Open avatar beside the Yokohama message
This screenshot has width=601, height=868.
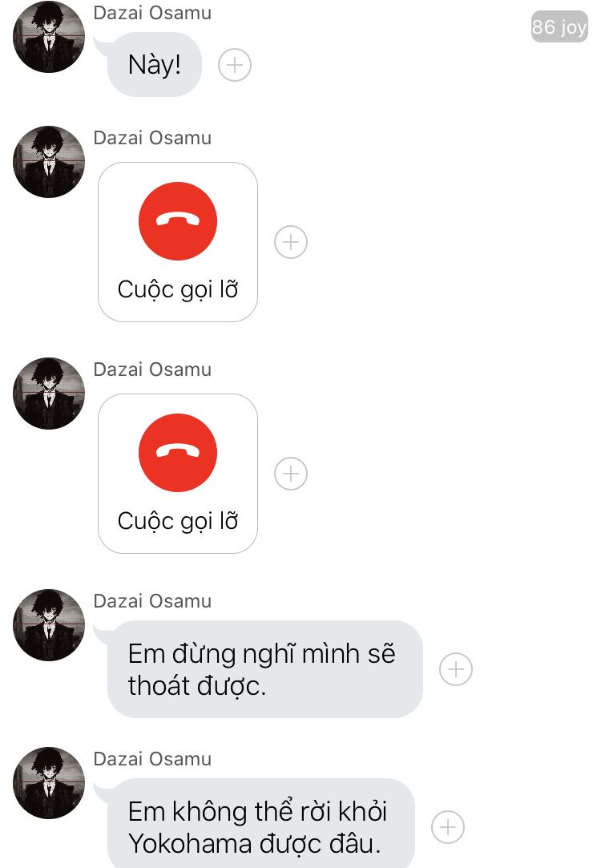click(x=49, y=783)
